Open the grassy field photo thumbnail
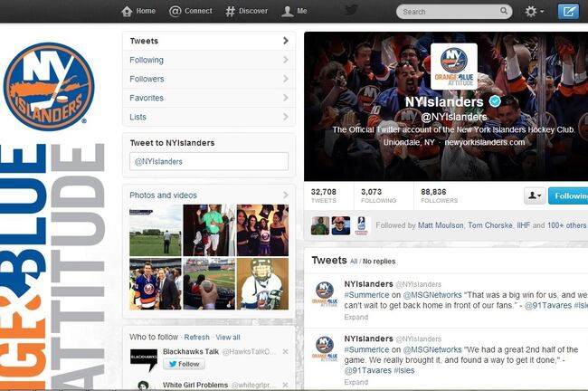The image size is (588, 391). pyautogui.click(x=156, y=230)
